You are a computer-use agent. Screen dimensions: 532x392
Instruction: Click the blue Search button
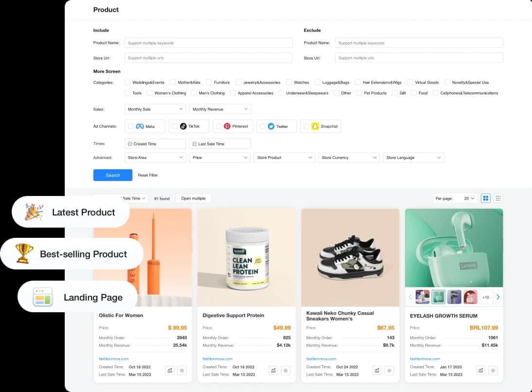[112, 175]
